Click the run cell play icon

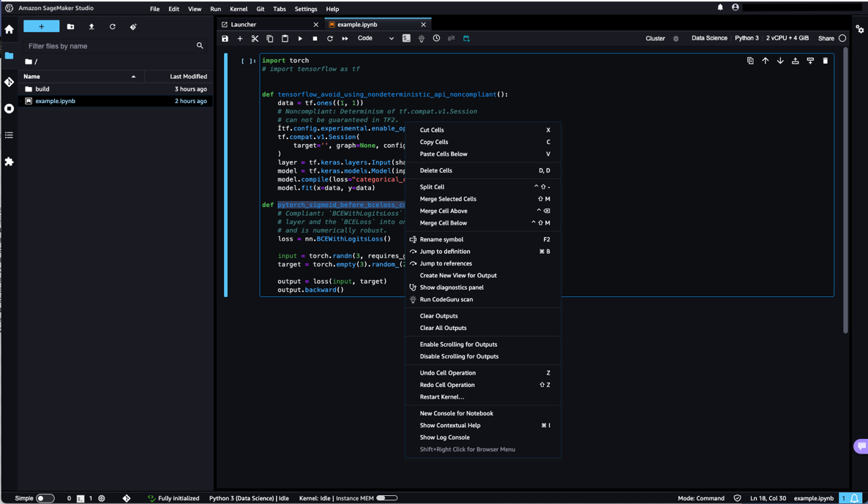300,39
